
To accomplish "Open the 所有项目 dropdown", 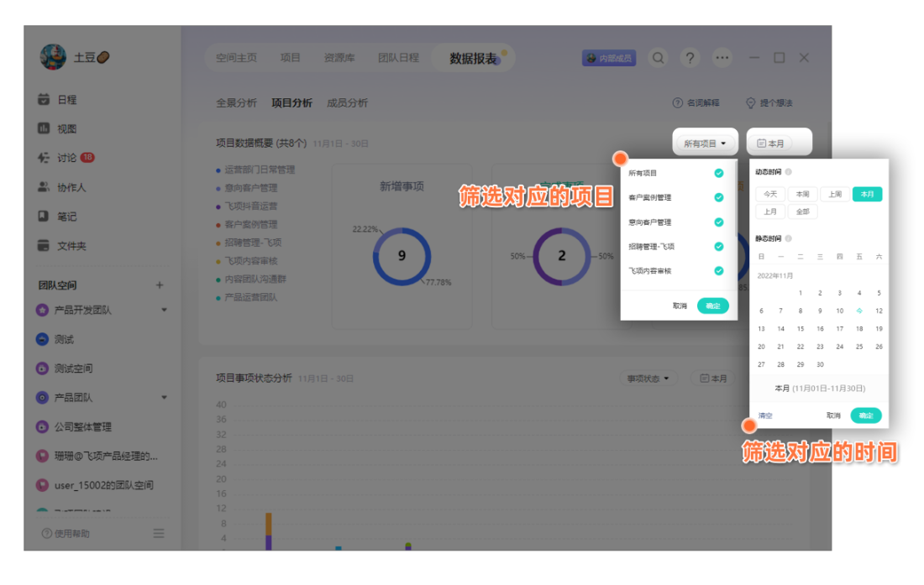I will [705, 143].
